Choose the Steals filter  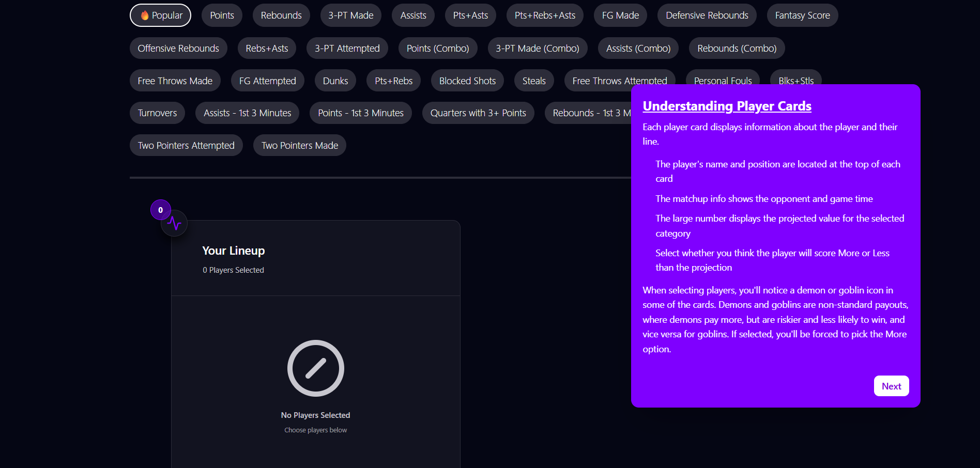[x=534, y=81]
